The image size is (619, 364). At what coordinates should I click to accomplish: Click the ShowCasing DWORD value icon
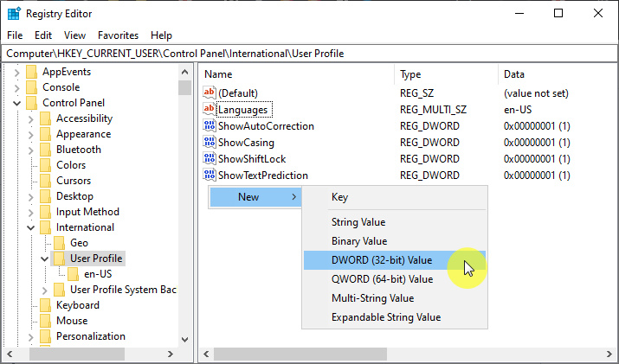[x=209, y=143]
